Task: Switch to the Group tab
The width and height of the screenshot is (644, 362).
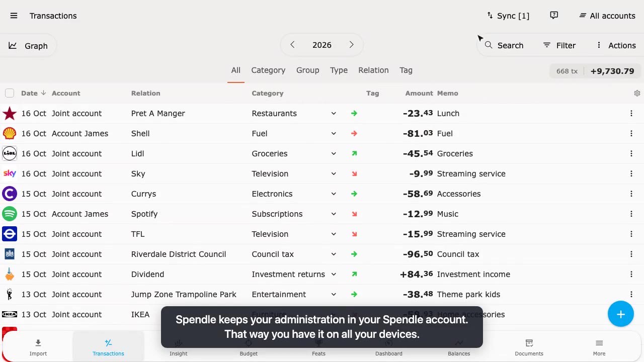Action: [x=307, y=70]
